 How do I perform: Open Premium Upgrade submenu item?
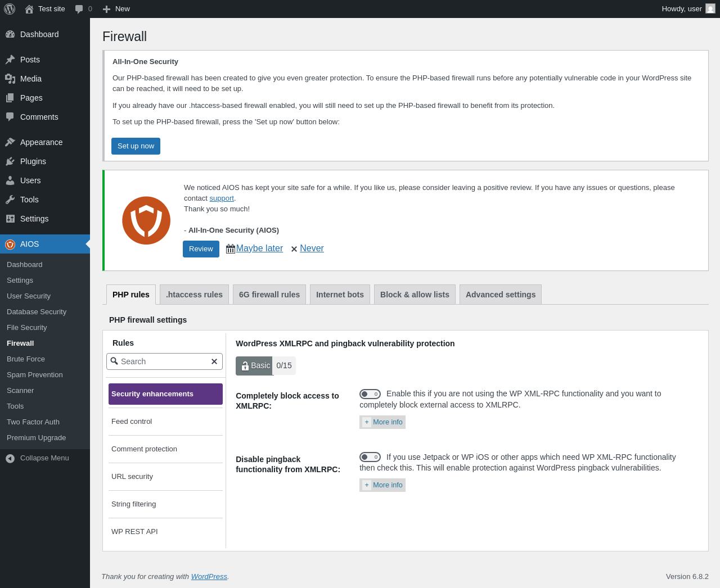click(x=45, y=438)
